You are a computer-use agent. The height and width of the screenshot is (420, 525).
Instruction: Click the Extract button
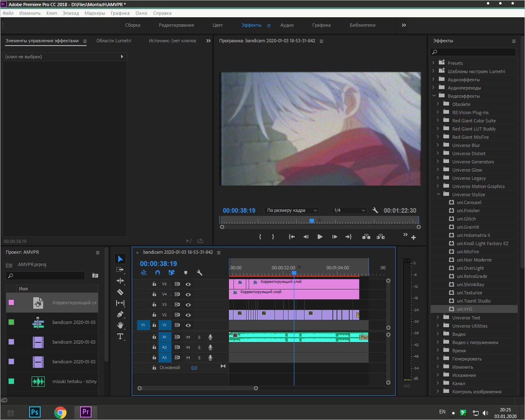coord(381,237)
